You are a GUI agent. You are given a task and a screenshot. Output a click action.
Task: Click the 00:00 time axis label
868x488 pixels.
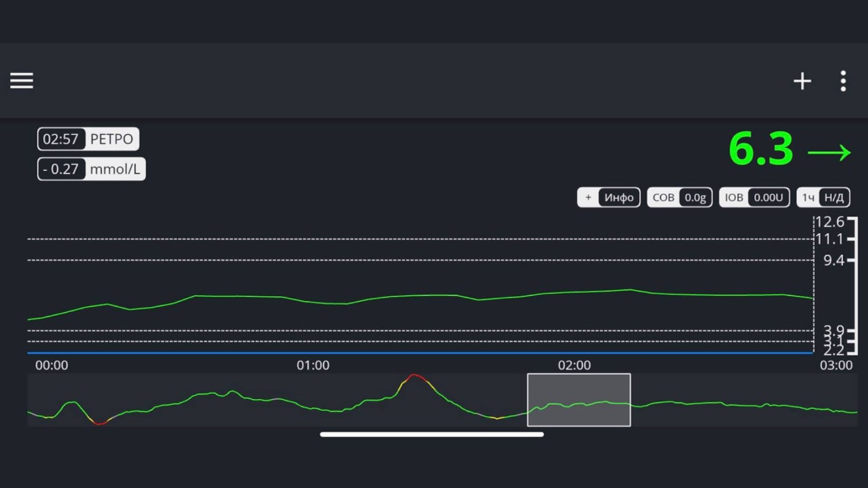(52, 365)
